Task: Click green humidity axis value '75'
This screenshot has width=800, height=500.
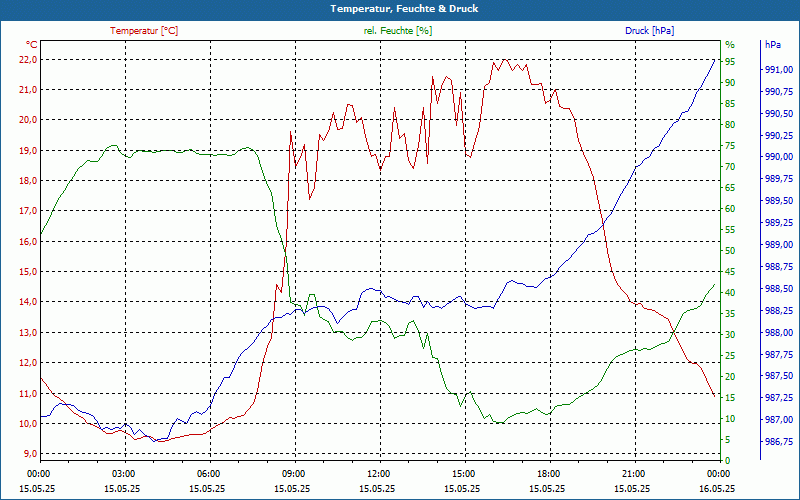Action: point(730,145)
